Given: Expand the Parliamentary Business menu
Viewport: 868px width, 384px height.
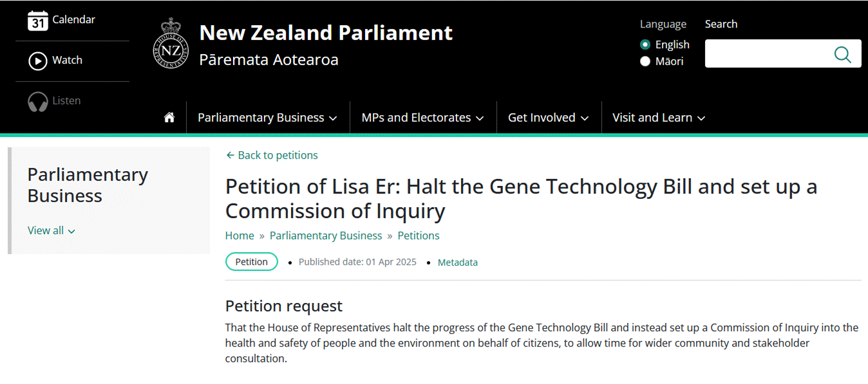Looking at the screenshot, I should pos(267,118).
